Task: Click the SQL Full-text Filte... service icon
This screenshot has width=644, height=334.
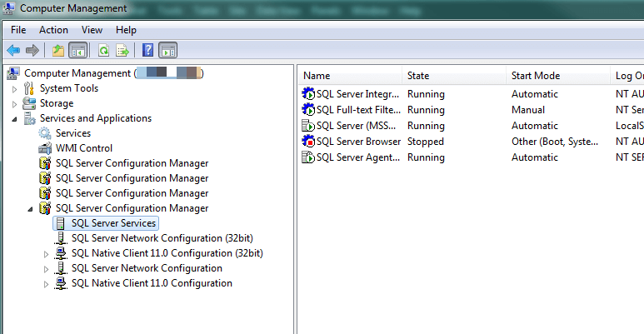Action: tap(308, 110)
